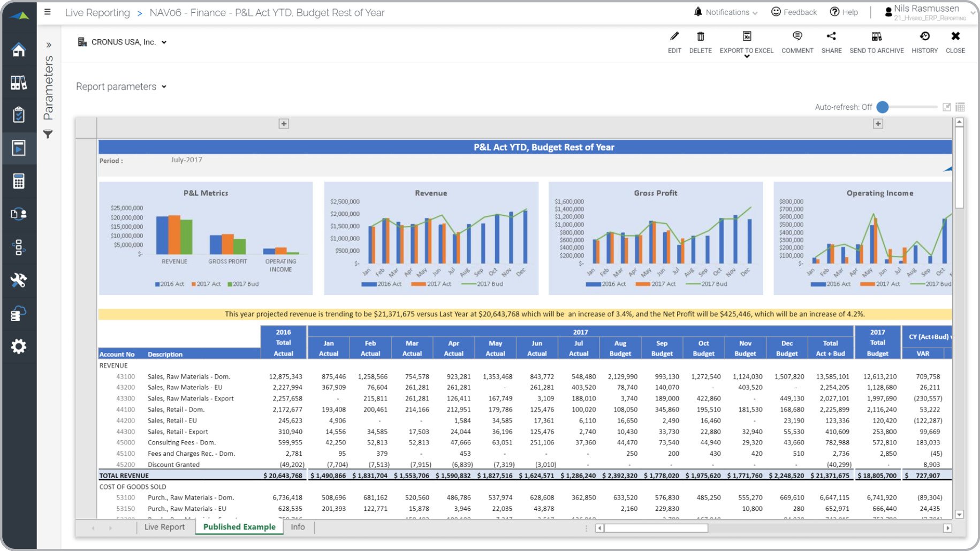Select the calculator icon in sidebar
Viewport: 980px width, 551px height.
pos(19,181)
